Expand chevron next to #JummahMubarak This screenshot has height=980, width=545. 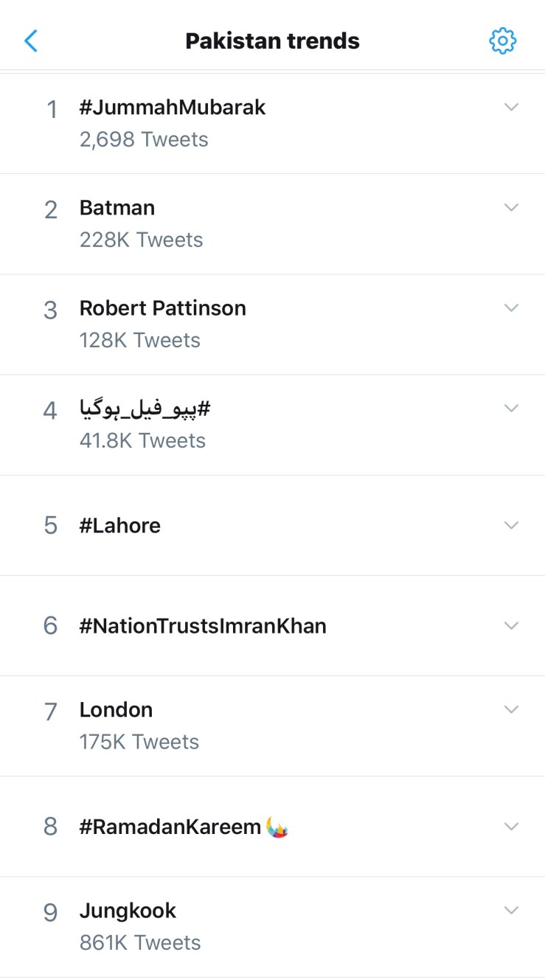[511, 107]
